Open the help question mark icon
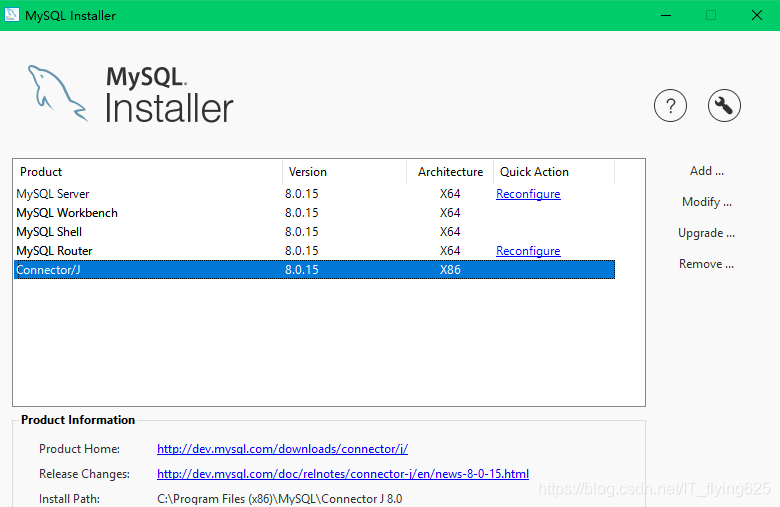The width and height of the screenshot is (780, 507). pyautogui.click(x=670, y=105)
